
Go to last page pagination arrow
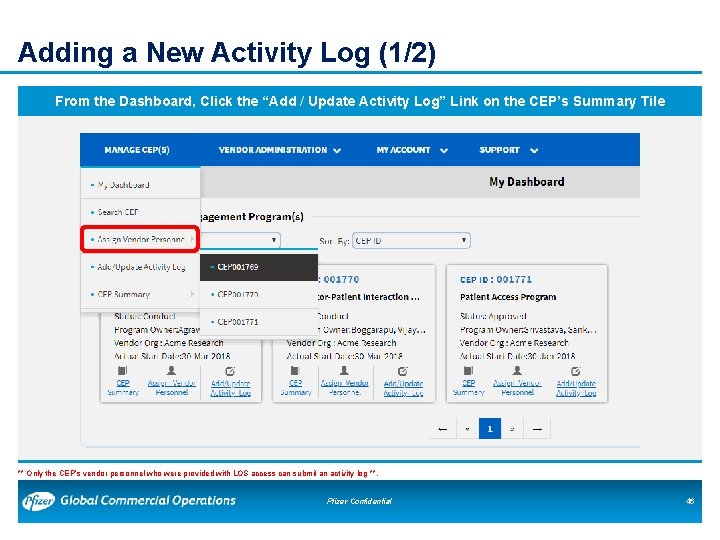pyautogui.click(x=537, y=429)
